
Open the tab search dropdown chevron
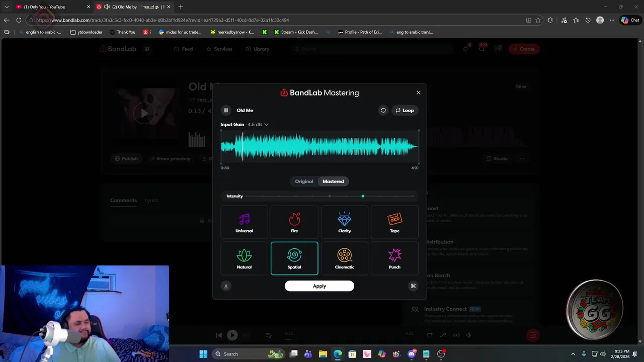pyautogui.click(x=7, y=7)
